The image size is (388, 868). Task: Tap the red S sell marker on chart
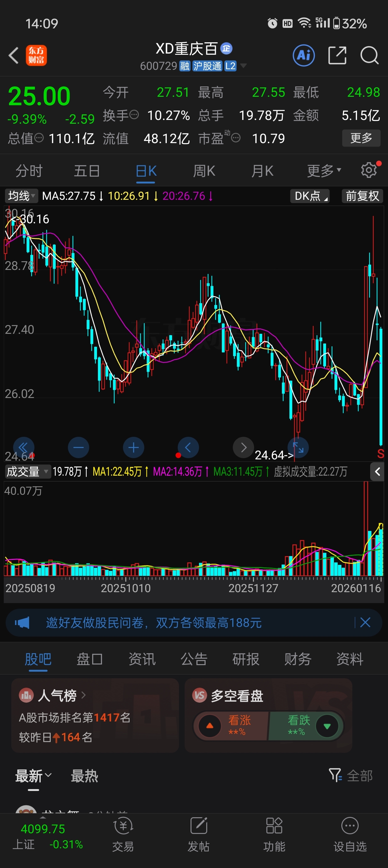click(x=380, y=453)
